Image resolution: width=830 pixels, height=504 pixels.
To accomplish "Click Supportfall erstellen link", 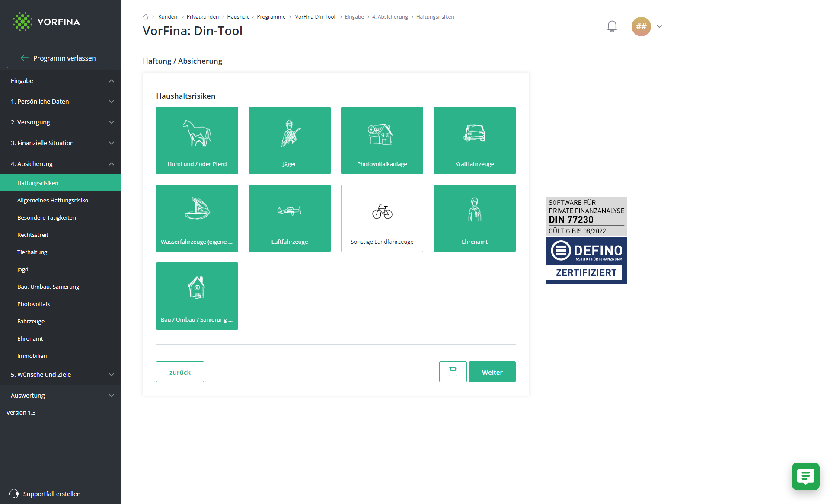I will click(x=52, y=494).
